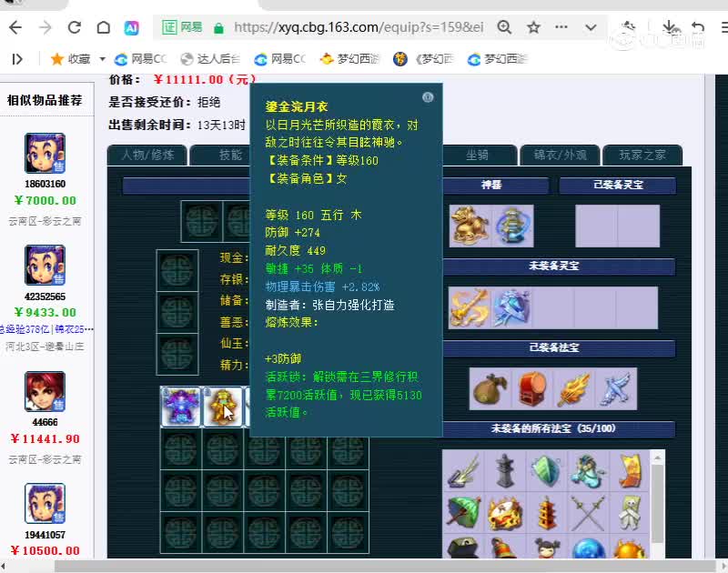This screenshot has height=573, width=728.
Task: Open the 《梦幻西 bookmark
Action: click(424, 59)
